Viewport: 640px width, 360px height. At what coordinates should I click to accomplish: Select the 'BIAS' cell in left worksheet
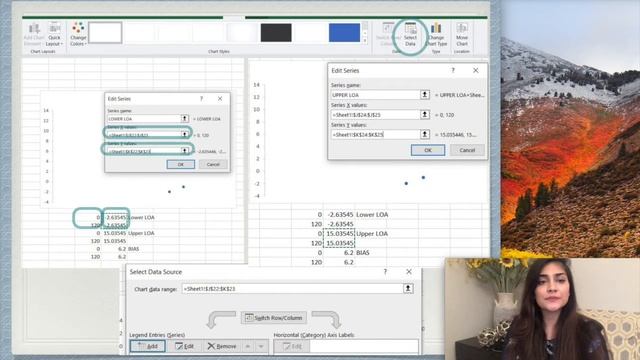pos(133,249)
